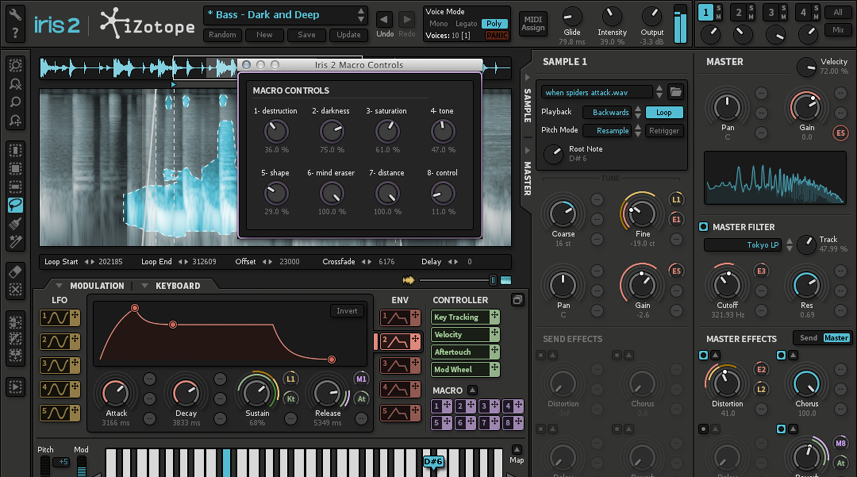Switch to the Mix tab
This screenshot has height=477, width=857.
pyautogui.click(x=837, y=30)
